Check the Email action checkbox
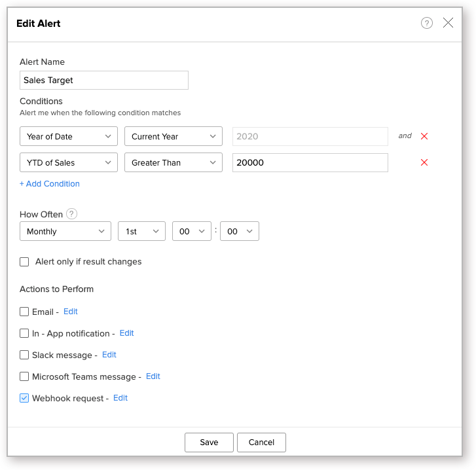476x470 pixels. (24, 312)
